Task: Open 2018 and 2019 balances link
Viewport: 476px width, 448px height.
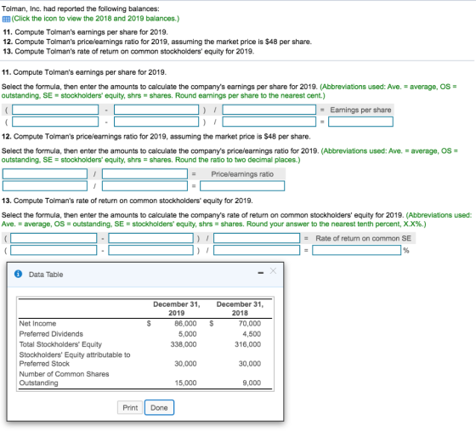Action: click(95, 19)
